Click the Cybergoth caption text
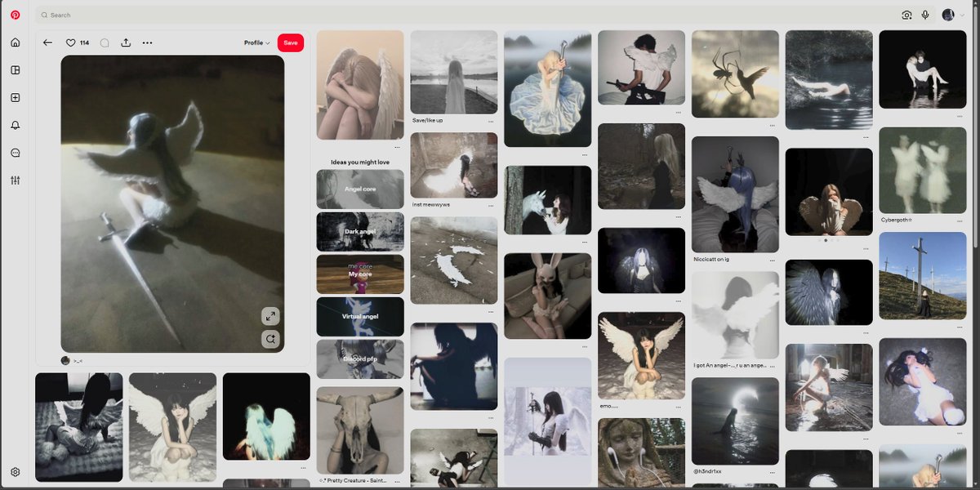980x490 pixels. [898, 219]
